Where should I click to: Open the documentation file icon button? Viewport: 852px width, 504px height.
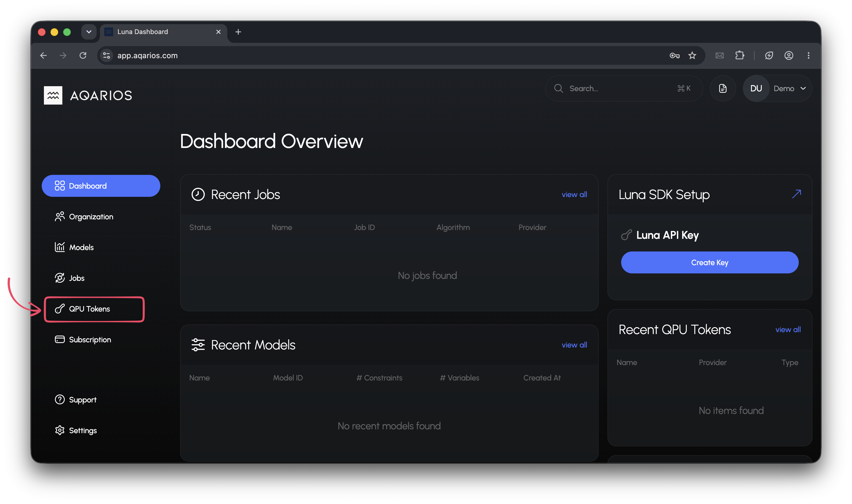(723, 88)
